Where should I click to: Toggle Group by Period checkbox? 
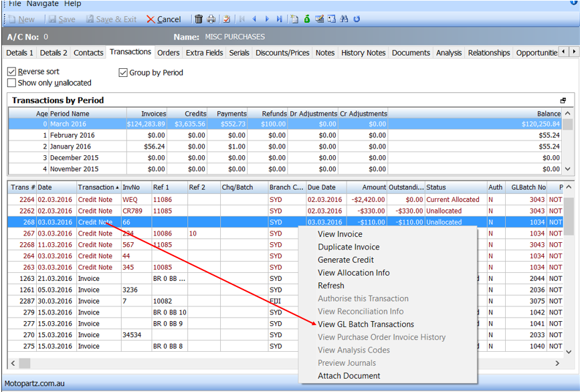coord(123,72)
